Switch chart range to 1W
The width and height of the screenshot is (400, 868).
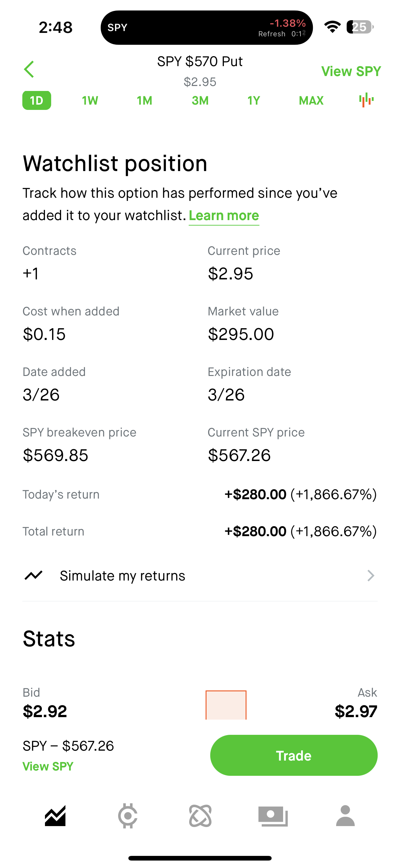click(90, 100)
